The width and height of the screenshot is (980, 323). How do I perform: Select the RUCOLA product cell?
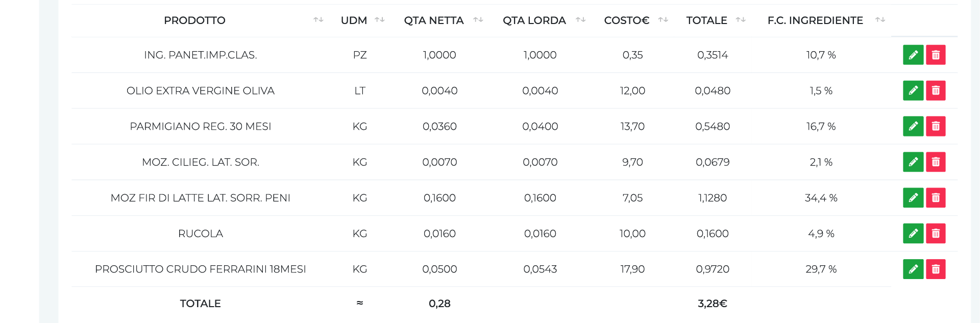point(201,234)
